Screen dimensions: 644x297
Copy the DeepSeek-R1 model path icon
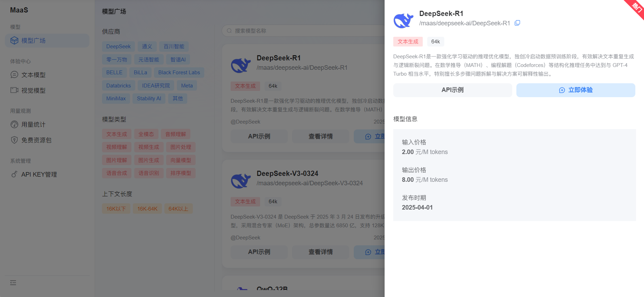point(517,23)
